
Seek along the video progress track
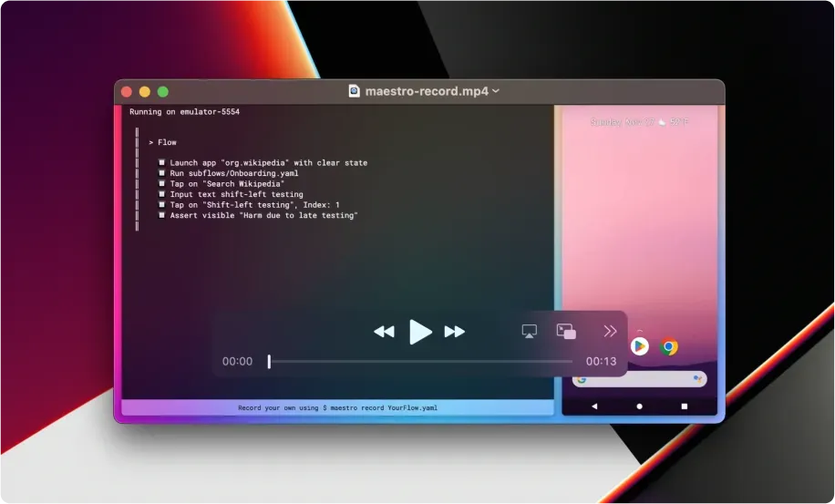pos(421,362)
